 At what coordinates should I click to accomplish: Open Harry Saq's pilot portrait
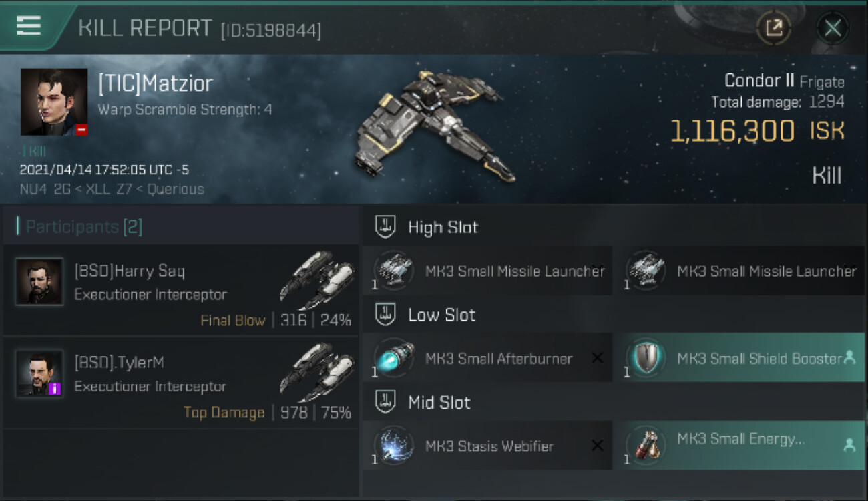click(39, 282)
